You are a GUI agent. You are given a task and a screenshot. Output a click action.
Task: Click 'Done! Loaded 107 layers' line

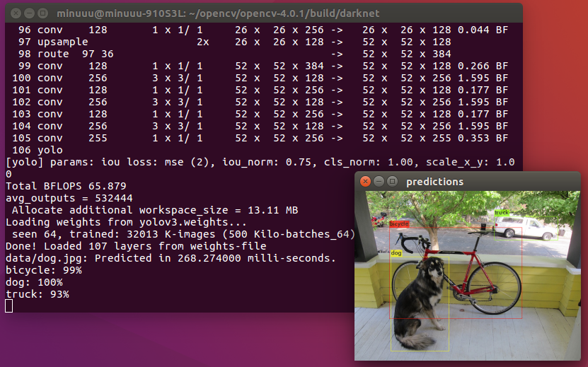click(x=136, y=246)
